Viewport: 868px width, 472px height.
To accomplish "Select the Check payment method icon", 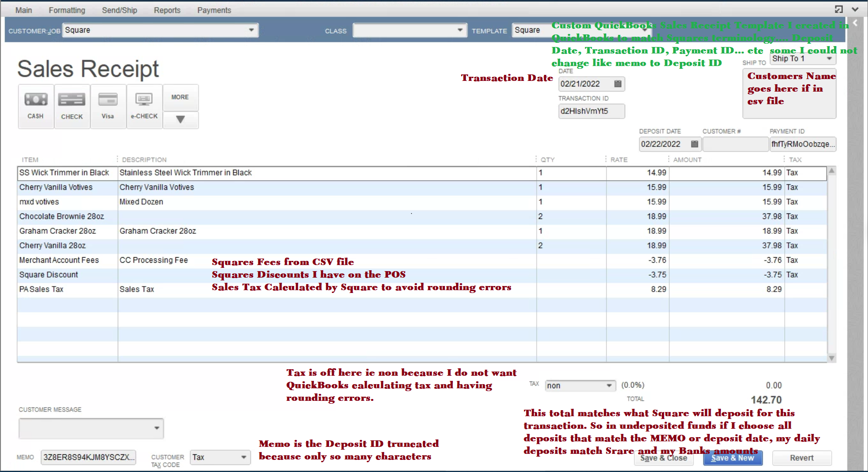I will pos(72,106).
